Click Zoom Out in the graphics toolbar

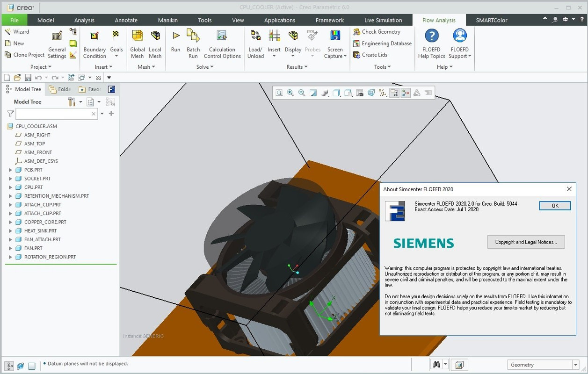click(302, 93)
